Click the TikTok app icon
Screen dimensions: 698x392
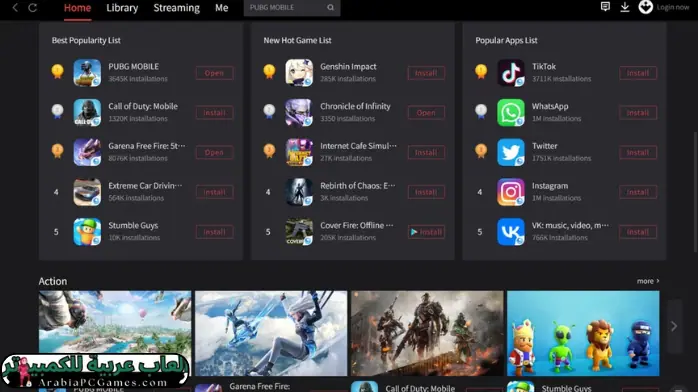point(511,73)
